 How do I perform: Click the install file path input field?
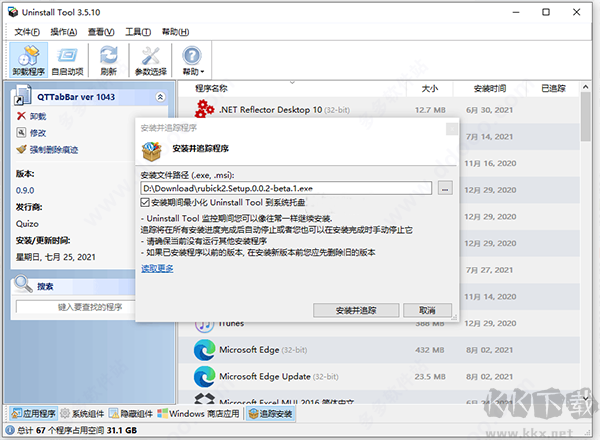pyautogui.click(x=286, y=188)
